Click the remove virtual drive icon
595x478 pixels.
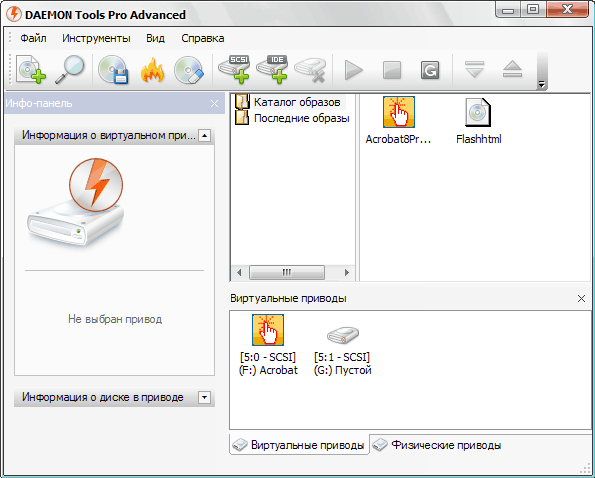310,70
